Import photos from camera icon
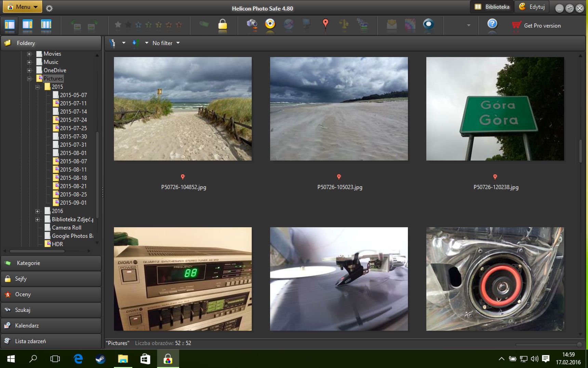This screenshot has width=588, height=368. click(x=252, y=24)
